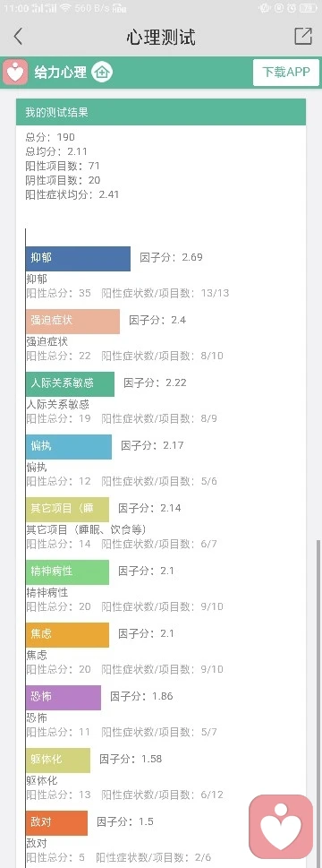This screenshot has height=868, width=322.
Task: Select the salmon 强迫症状 bar
Action: coord(72,321)
